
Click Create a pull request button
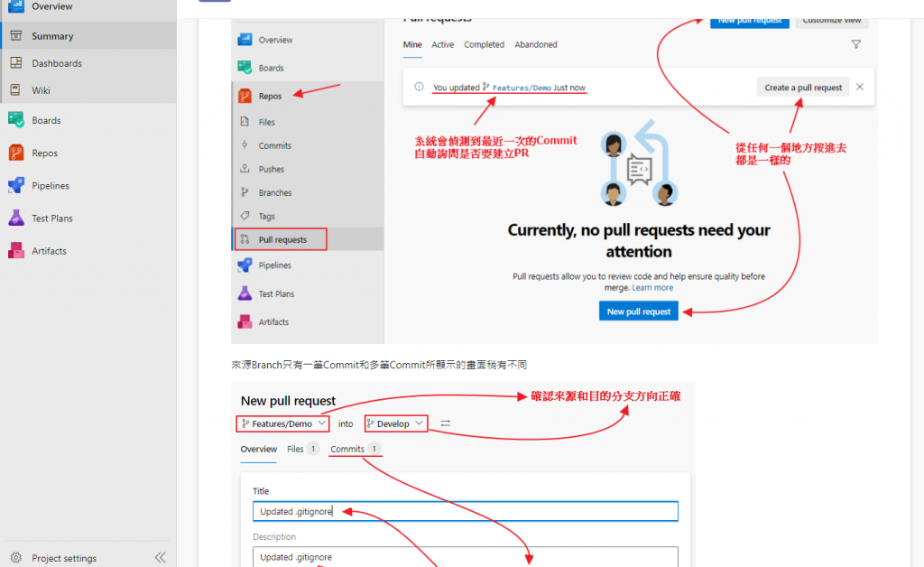[x=802, y=88]
